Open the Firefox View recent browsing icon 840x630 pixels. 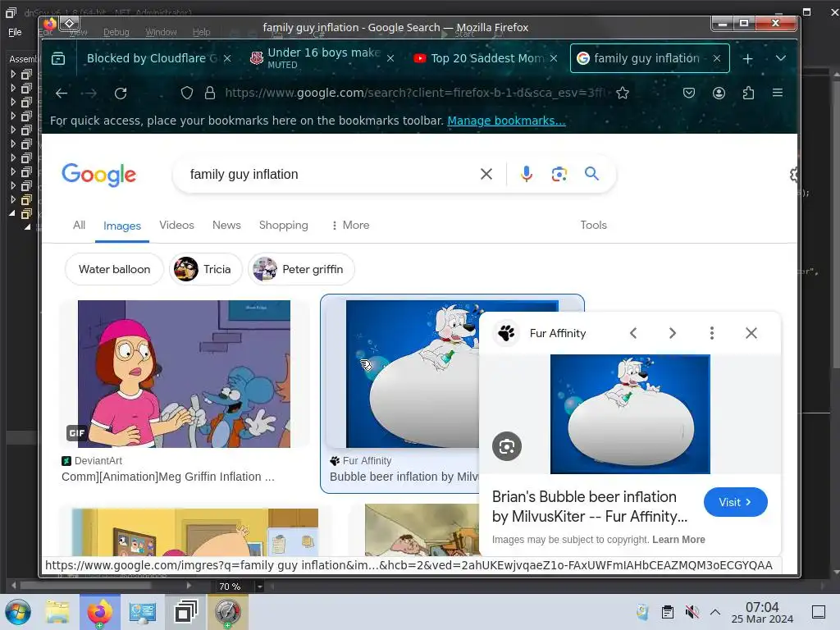click(58, 58)
